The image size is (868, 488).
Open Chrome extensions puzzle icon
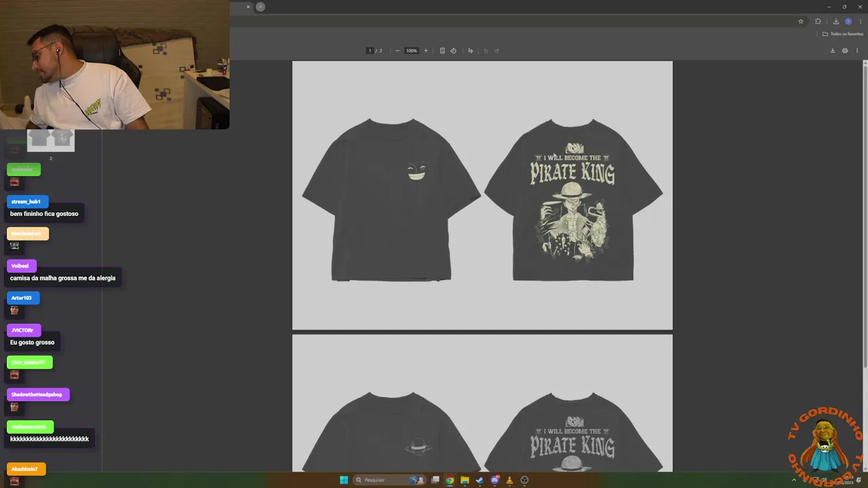click(x=818, y=22)
